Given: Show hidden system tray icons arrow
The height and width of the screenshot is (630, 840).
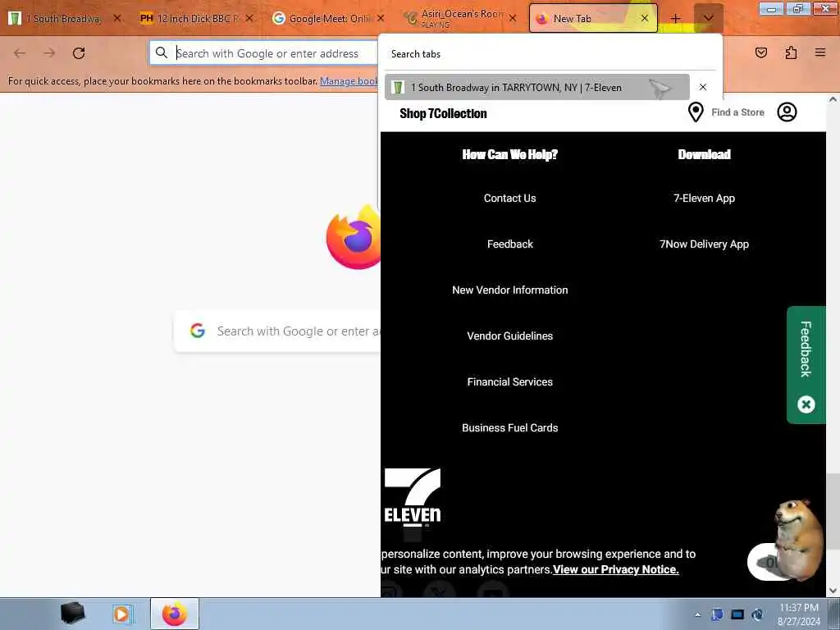Looking at the screenshot, I should click(697, 614).
